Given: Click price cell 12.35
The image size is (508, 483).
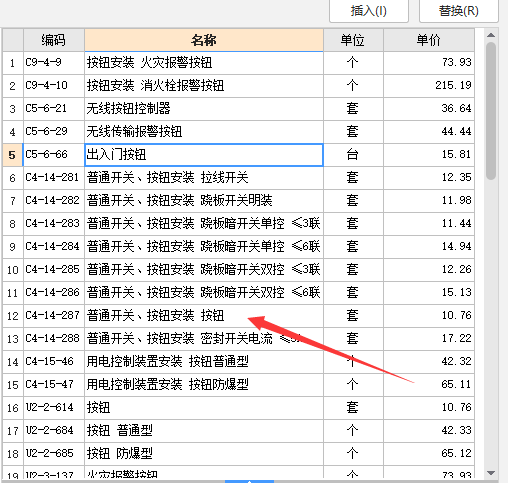Looking at the screenshot, I should (x=429, y=178).
